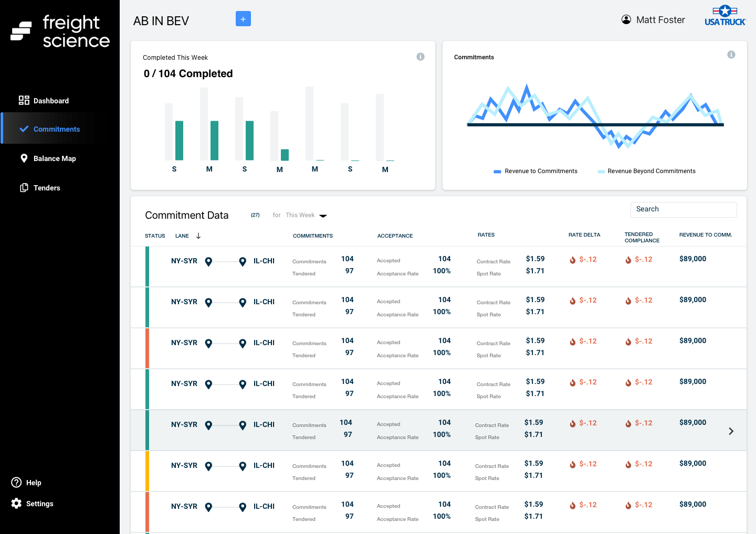Click the commitments line chart
756x534 pixels.
595,116
